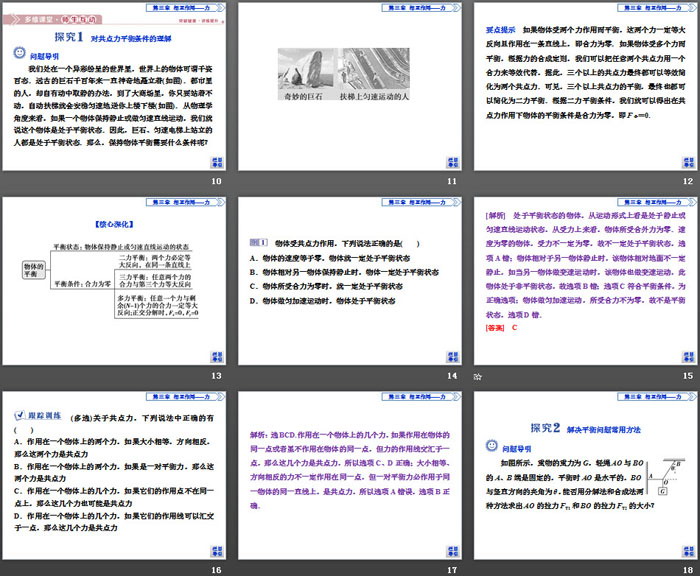This screenshot has width=700, height=576.
Task: Select slide 12 thumbnail starting with 要点提示
Action: coord(585,86)
